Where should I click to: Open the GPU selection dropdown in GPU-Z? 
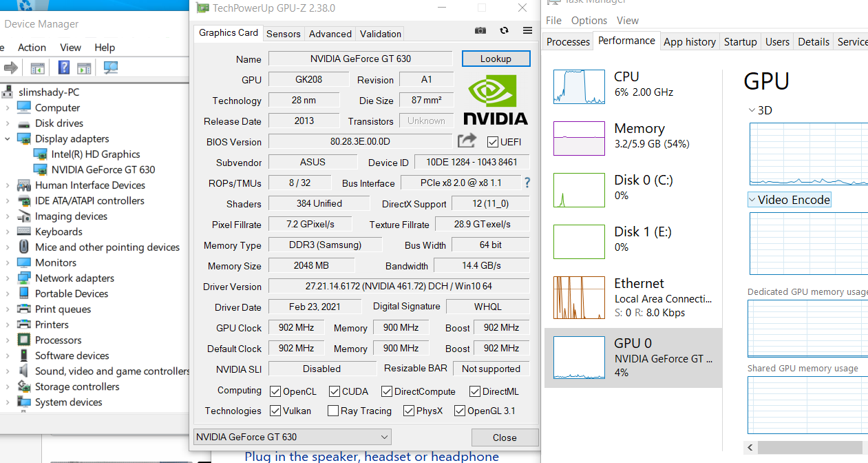[x=384, y=437]
